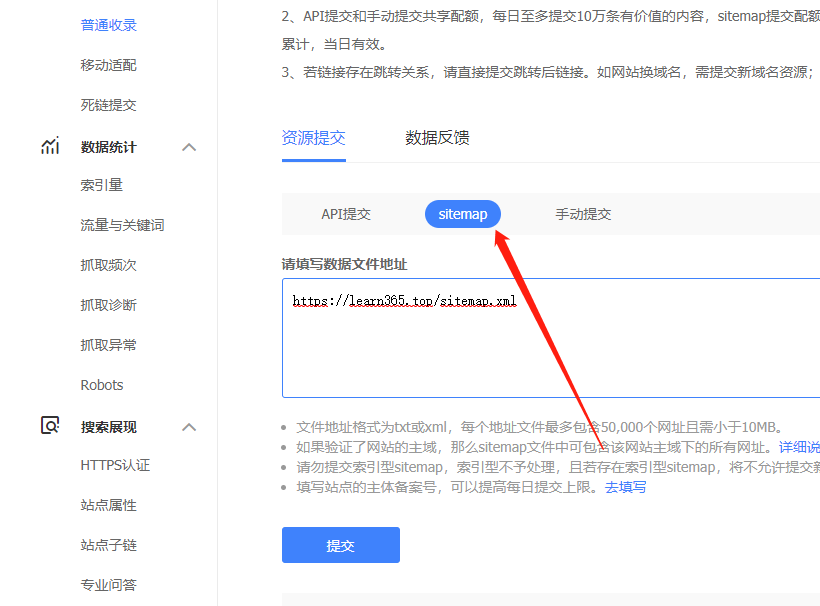Select 索引量 in the sidebar

tap(101, 185)
